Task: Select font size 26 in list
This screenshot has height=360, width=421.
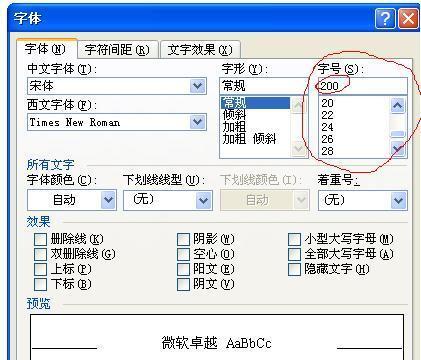Action: tap(327, 139)
